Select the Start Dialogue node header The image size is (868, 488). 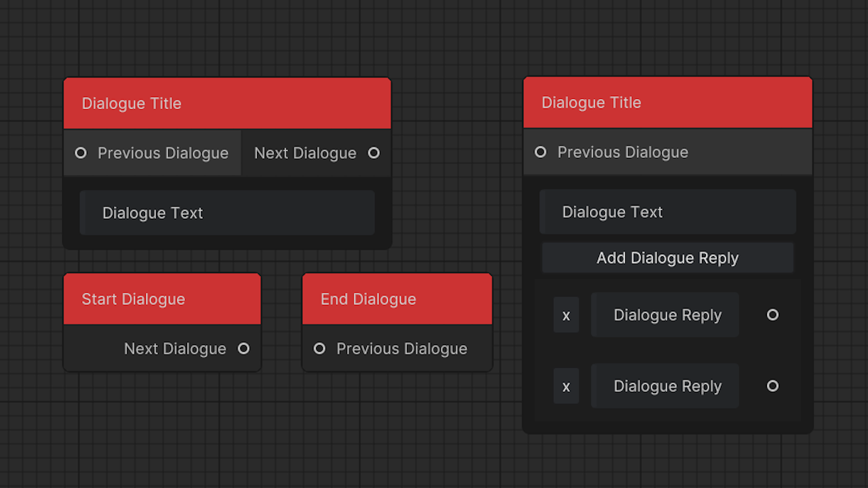pos(162,299)
